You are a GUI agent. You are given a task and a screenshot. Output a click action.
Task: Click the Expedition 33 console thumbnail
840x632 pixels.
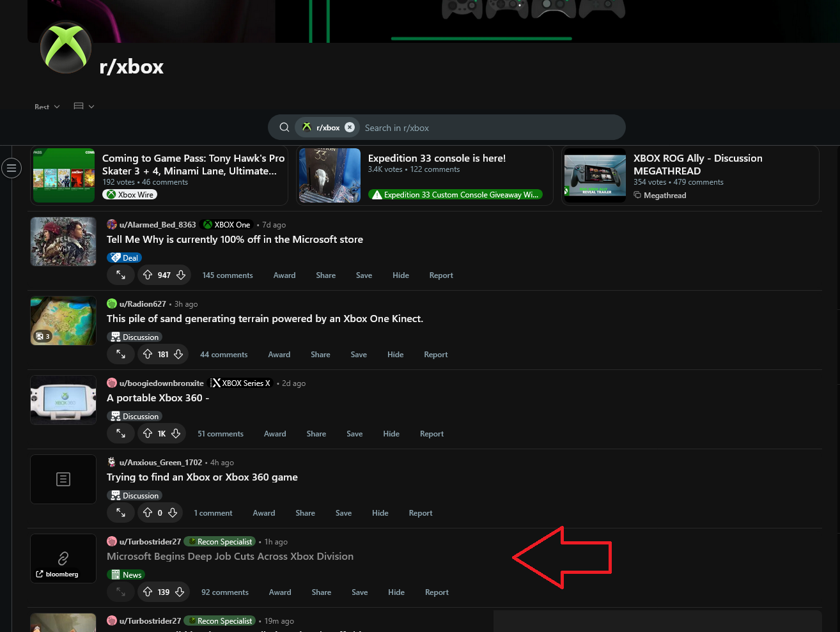[330, 176]
